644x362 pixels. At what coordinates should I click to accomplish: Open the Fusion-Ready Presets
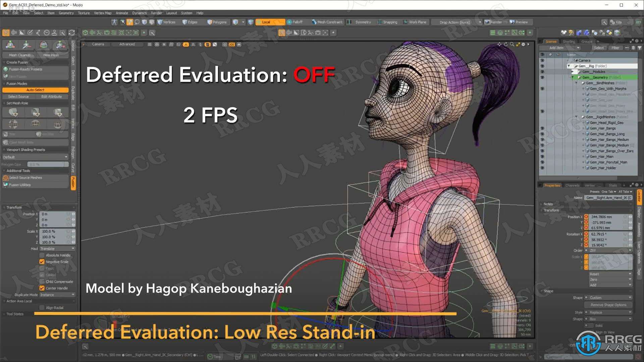coord(36,69)
